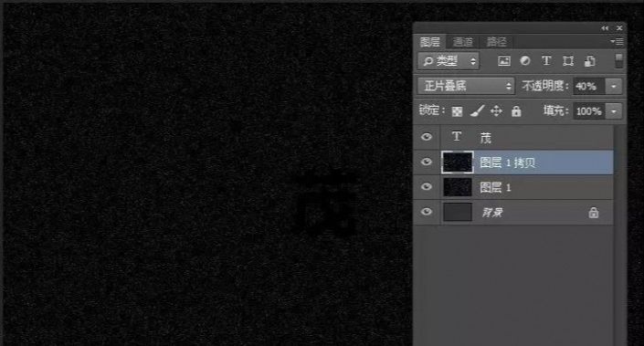
Task: Filter layers by smart object icon
Action: (590, 61)
